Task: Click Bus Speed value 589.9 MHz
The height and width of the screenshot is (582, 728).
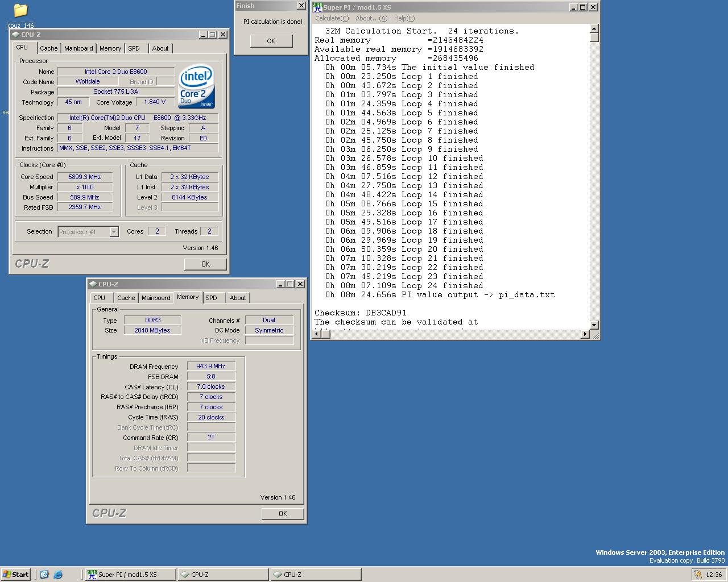Action: click(85, 197)
